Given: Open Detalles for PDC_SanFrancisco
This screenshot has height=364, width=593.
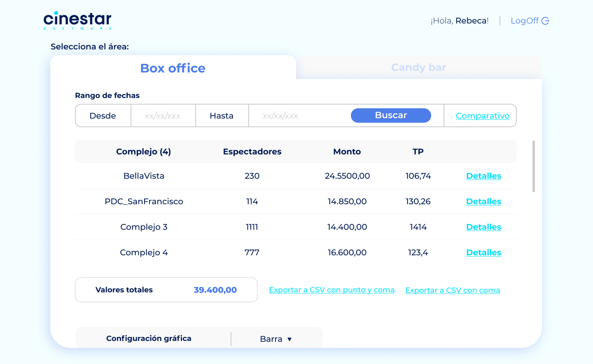Looking at the screenshot, I should (483, 201).
